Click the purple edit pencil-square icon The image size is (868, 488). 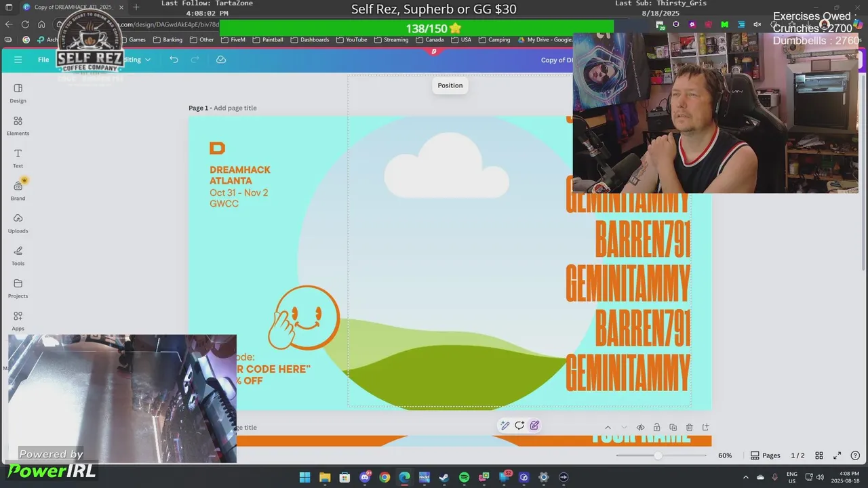pyautogui.click(x=534, y=426)
